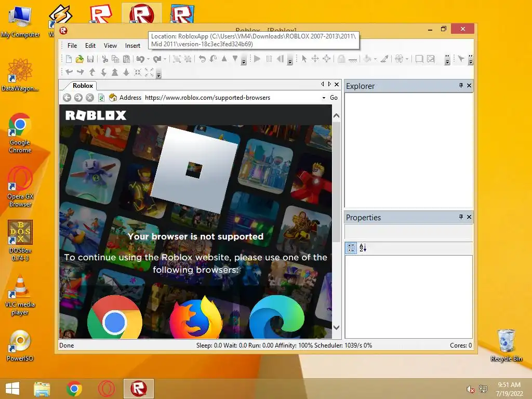
Task: Click the collapse-inward arrows camera icon
Action: (137, 72)
